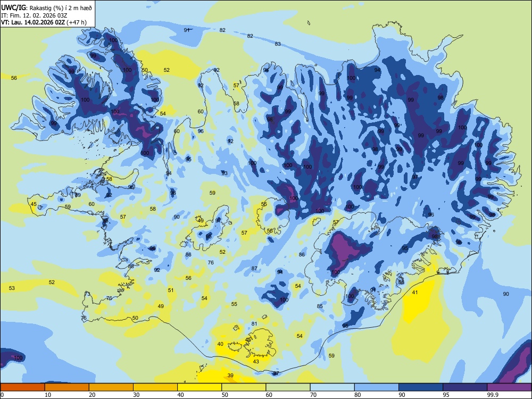Click the init time 'IT: Fim. 12. 02. 2026 03Z'
The width and height of the screenshot is (532, 399).
[34, 15]
